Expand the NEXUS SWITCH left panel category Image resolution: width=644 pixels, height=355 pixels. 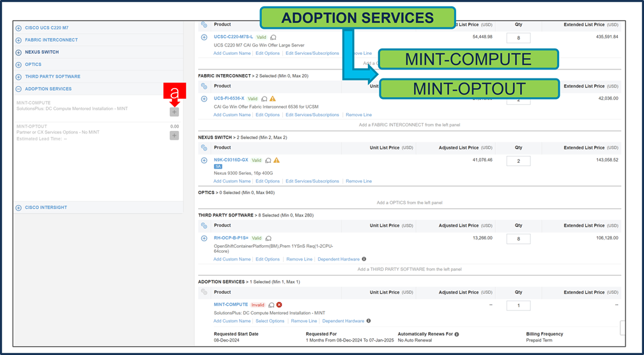tap(19, 52)
